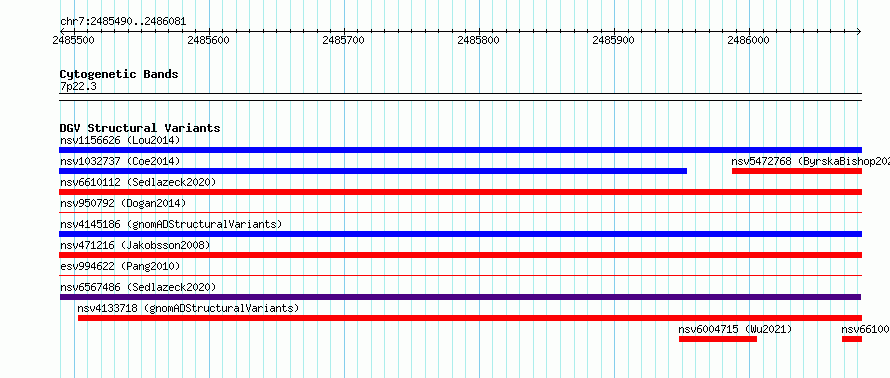
Task: Select the red nsv471216 variant bar
Action: tap(460, 255)
